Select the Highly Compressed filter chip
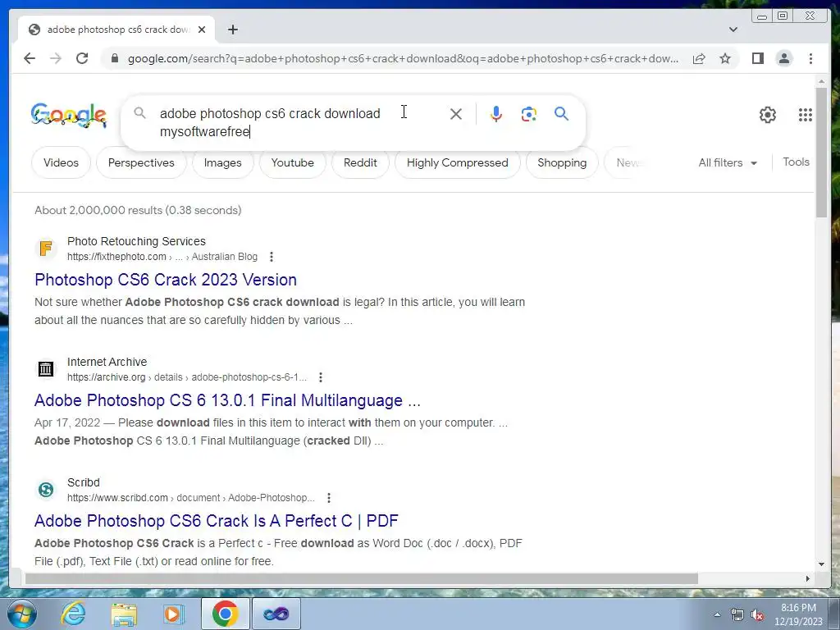This screenshot has width=840, height=630. point(457,163)
